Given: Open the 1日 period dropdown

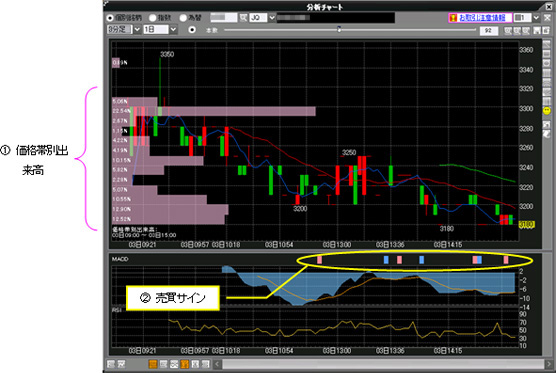Looking at the screenshot, I should coord(173,29).
